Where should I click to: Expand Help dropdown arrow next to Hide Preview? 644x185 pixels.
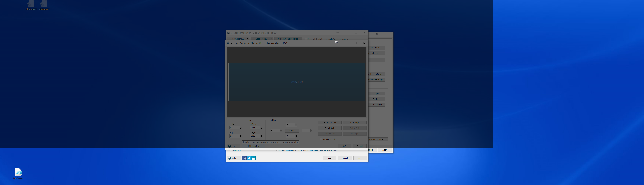coord(239,146)
